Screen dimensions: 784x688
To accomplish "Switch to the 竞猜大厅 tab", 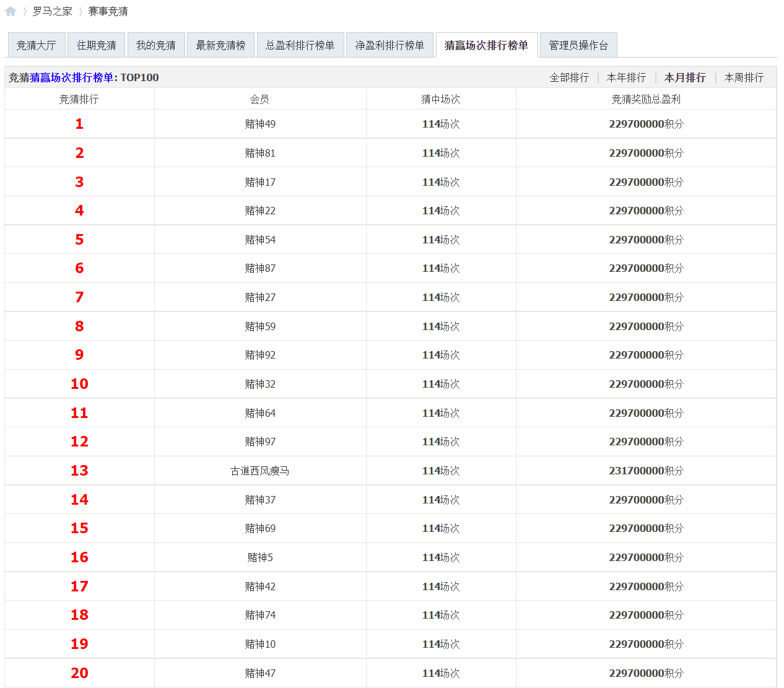I will pos(36,45).
